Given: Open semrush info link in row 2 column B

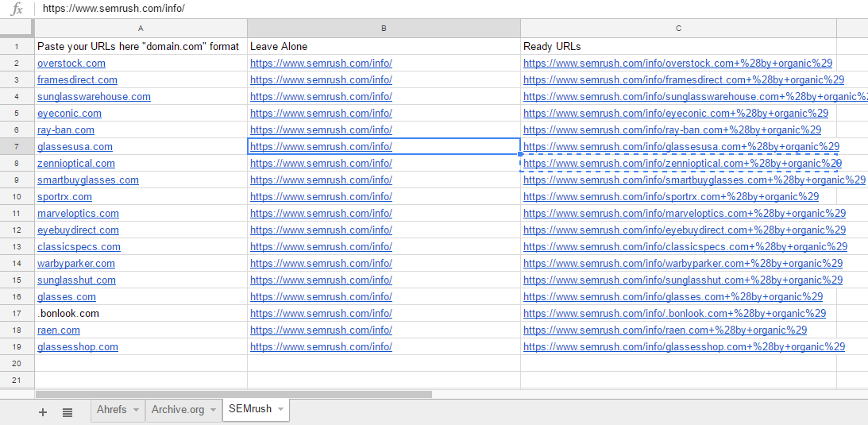Looking at the screenshot, I should (321, 64).
